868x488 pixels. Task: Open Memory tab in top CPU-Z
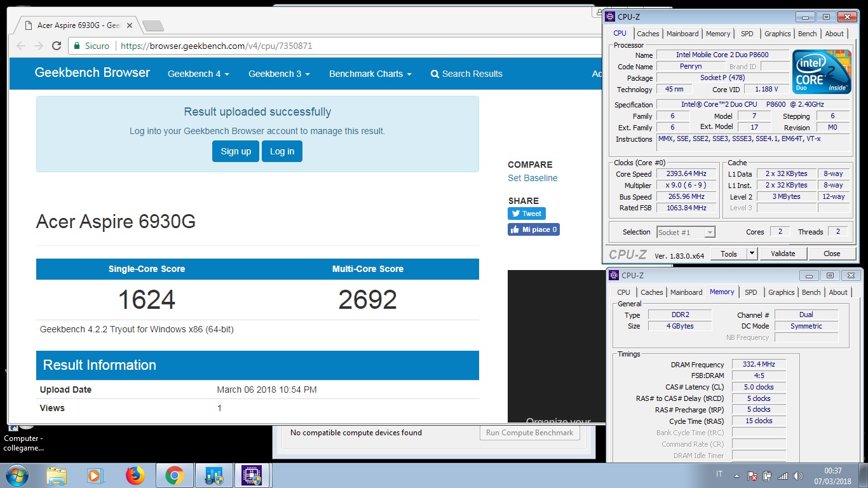click(718, 34)
